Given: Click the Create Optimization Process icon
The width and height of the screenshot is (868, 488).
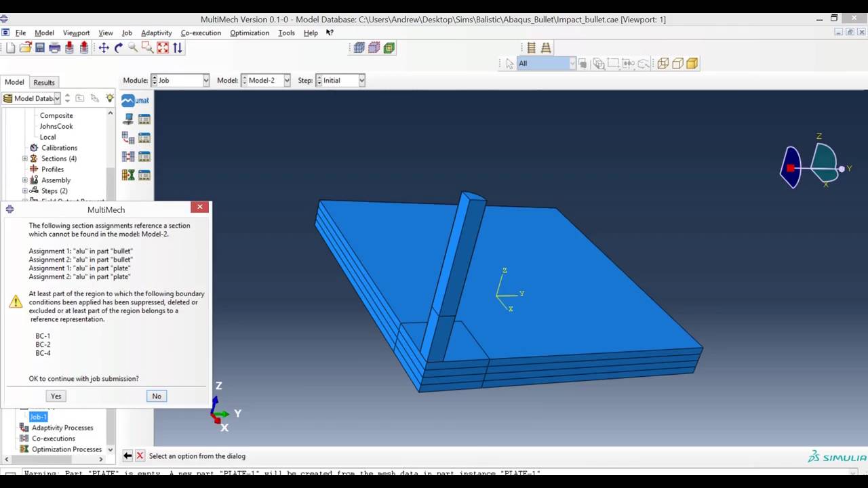Looking at the screenshot, I should pyautogui.click(x=127, y=175).
